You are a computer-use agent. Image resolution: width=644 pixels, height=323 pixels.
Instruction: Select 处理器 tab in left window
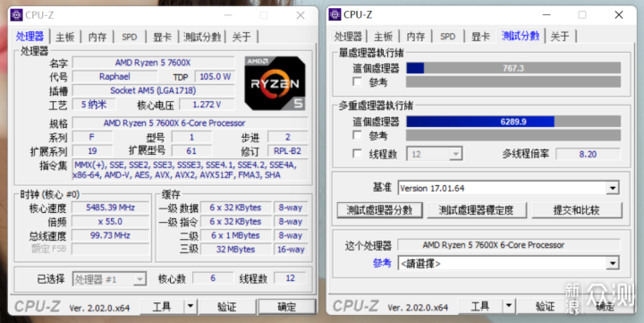[x=30, y=37]
